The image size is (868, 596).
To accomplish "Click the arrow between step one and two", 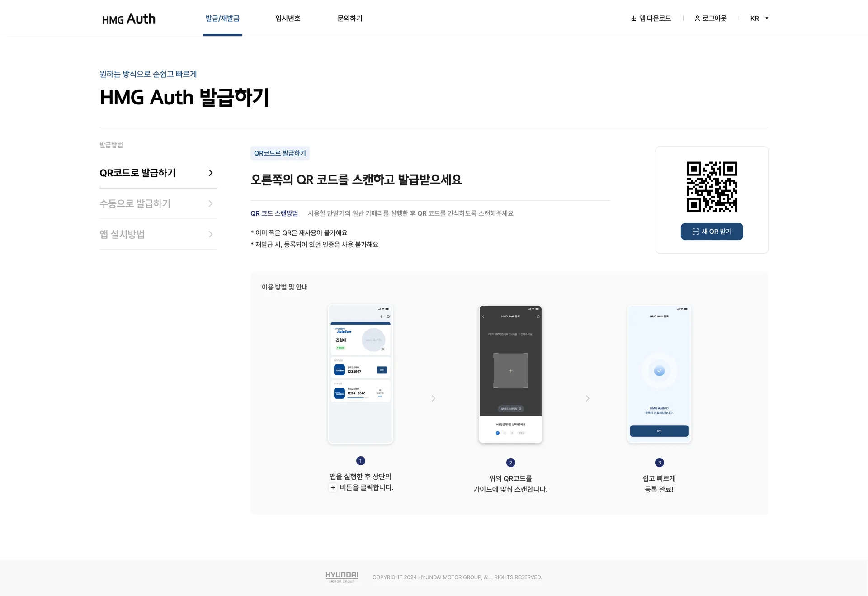I will [434, 398].
